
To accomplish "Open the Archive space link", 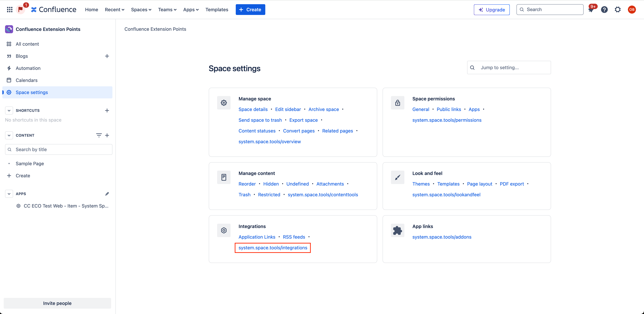I will (324, 109).
